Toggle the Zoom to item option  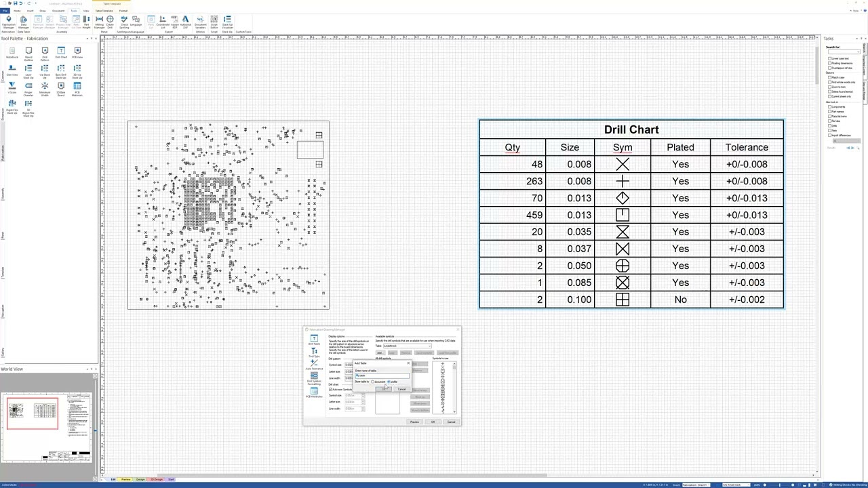pyautogui.click(x=829, y=87)
